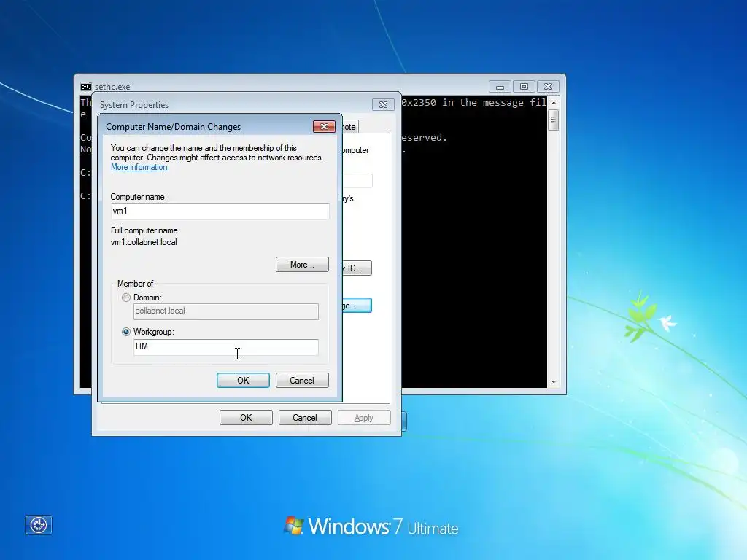The image size is (747, 560).
Task: Click the disabled Domain field collabnet.local
Action: pos(226,311)
